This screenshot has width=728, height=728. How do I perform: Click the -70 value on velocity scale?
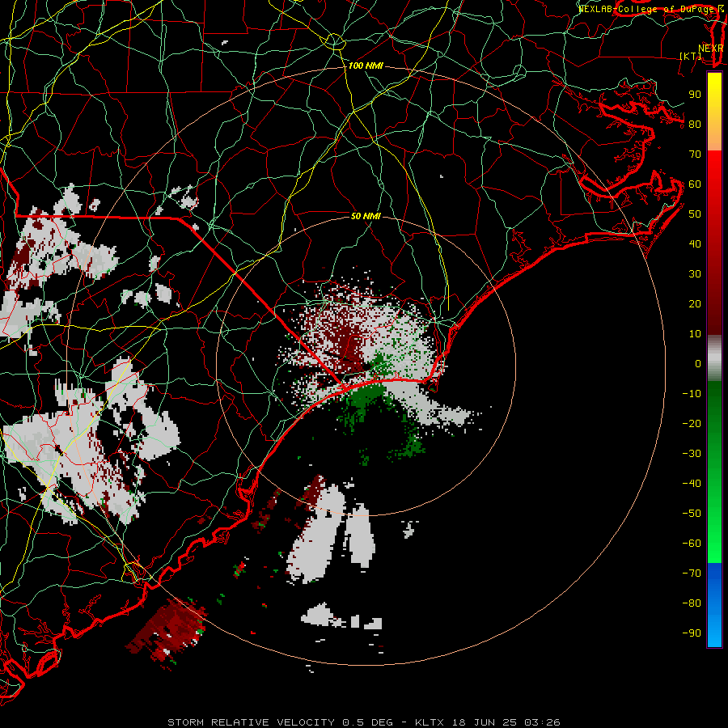(x=692, y=574)
